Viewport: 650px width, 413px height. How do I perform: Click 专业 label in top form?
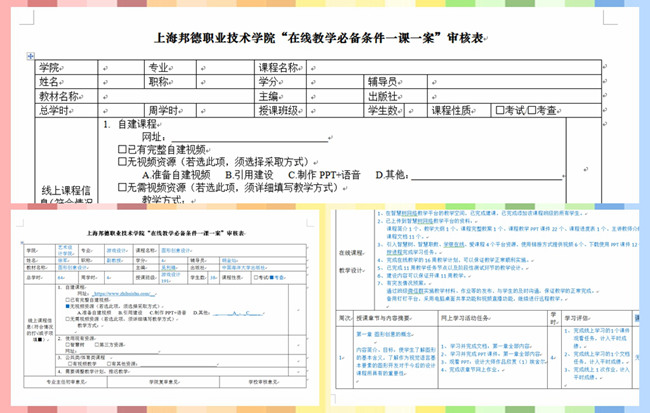159,68
